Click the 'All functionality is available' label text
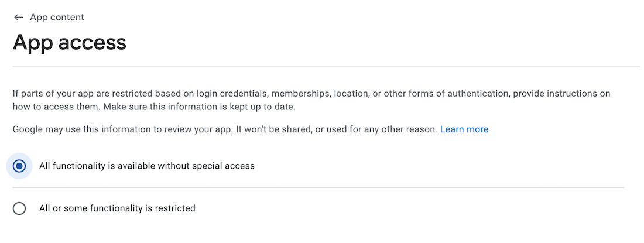Viewport: 644px width, 243px height. click(146, 166)
